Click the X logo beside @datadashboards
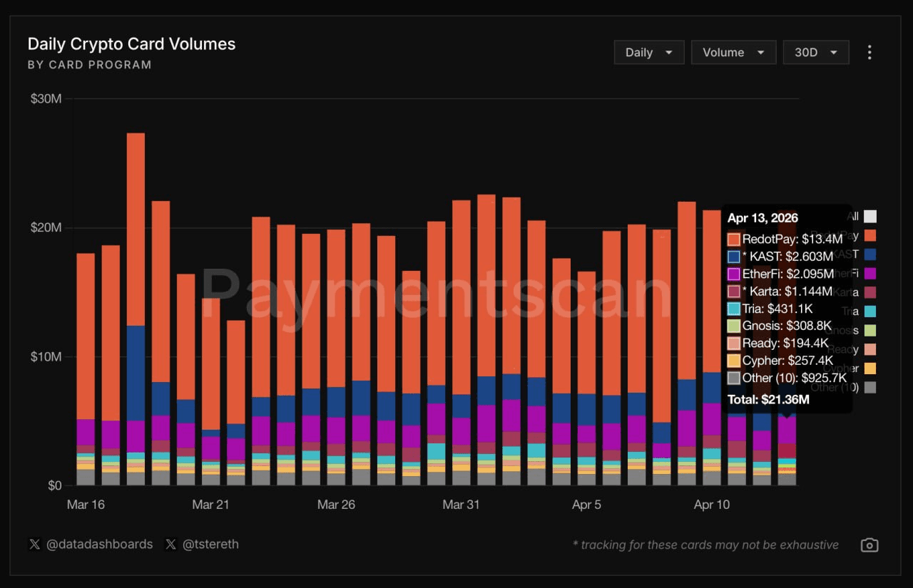This screenshot has height=588, width=913. point(34,545)
